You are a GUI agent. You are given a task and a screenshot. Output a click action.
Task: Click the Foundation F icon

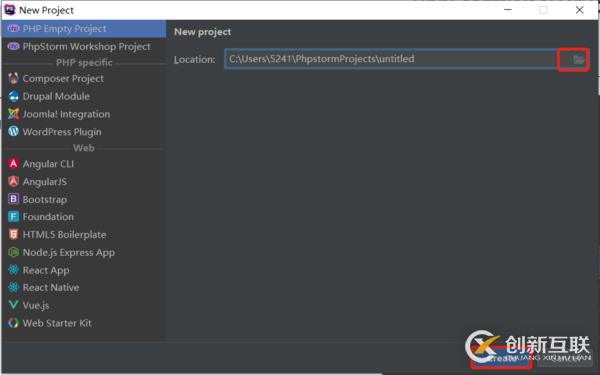pos(13,217)
